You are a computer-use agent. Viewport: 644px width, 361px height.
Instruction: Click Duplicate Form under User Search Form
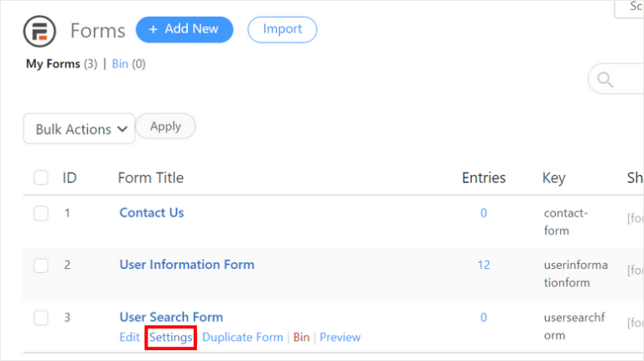[x=242, y=338]
